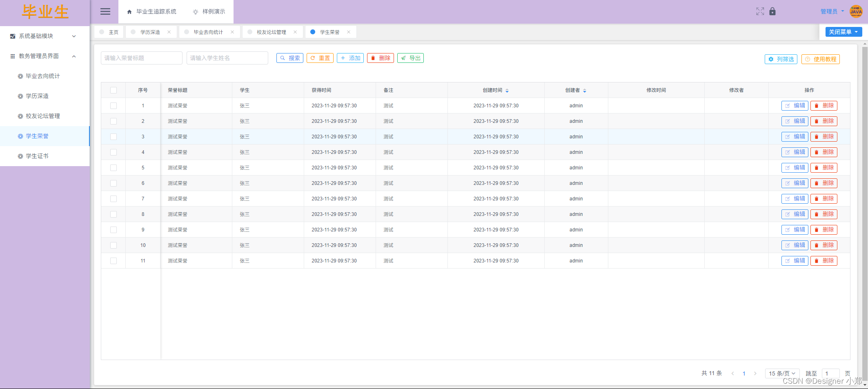
Task: Click 编辑 for row 1
Action: [x=795, y=106]
